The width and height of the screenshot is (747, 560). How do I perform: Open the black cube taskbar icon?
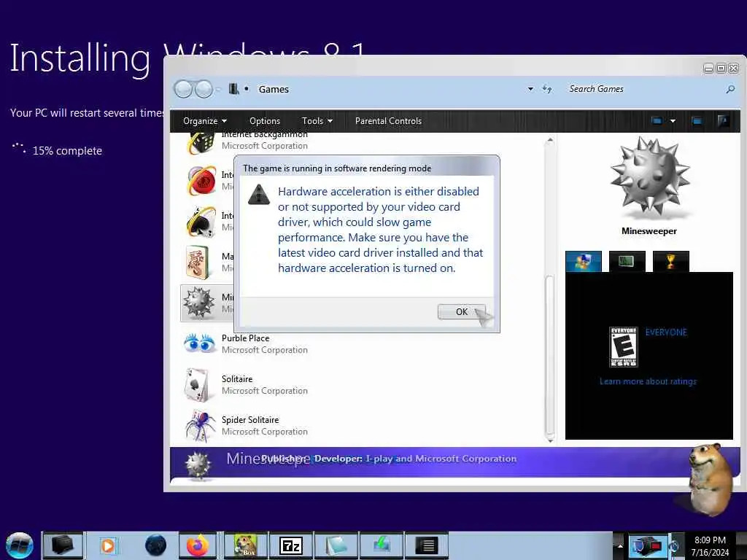pyautogui.click(x=63, y=545)
